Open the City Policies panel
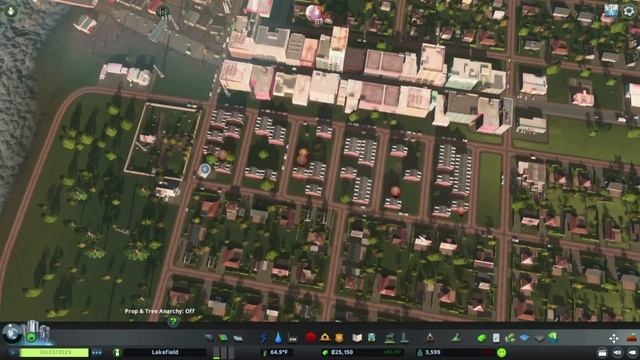The width and height of the screenshot is (640, 360). click(x=496, y=338)
